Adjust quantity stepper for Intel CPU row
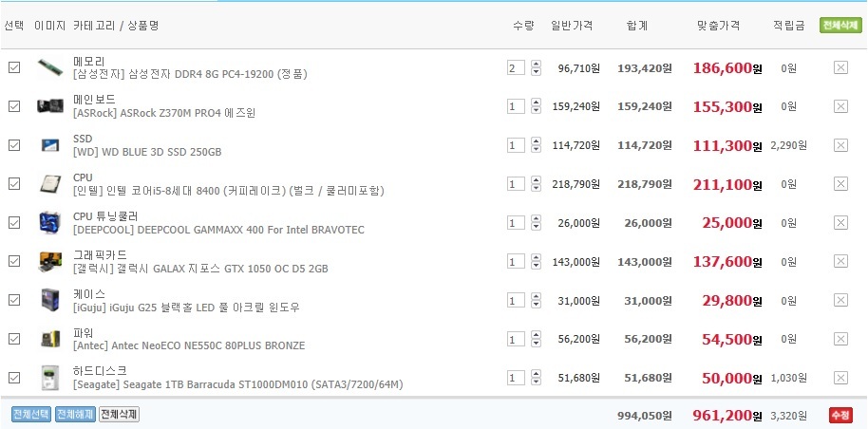Image resolution: width=868 pixels, height=429 pixels. coord(536,184)
